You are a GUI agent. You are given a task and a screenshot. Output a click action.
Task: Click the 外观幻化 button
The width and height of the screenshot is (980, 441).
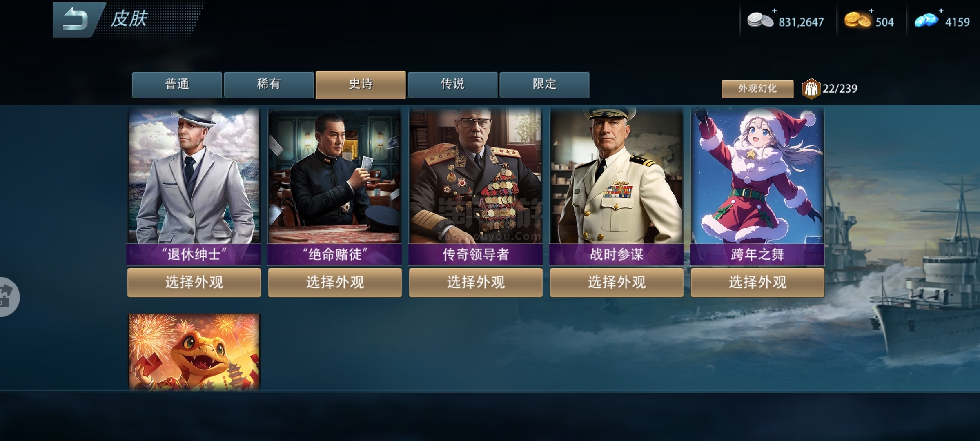click(x=757, y=89)
